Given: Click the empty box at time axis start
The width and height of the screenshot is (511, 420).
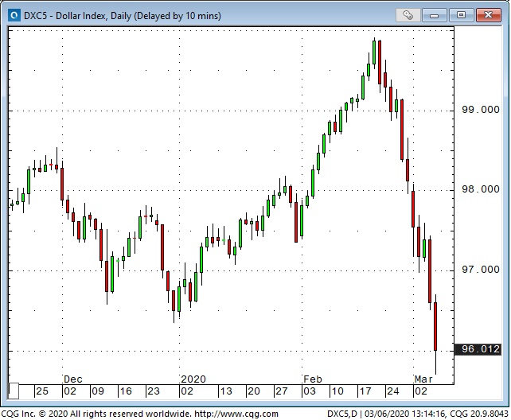Looking at the screenshot, I should [x=14, y=391].
